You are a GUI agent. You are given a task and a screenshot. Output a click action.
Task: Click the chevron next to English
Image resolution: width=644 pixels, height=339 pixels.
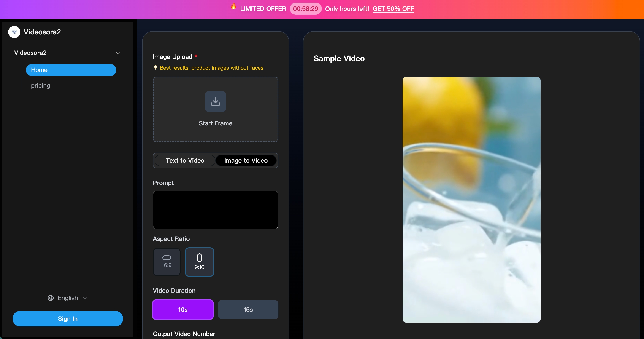click(85, 298)
